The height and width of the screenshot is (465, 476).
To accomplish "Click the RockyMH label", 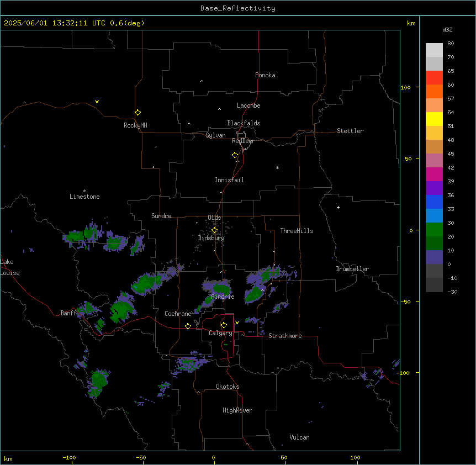I will [135, 125].
